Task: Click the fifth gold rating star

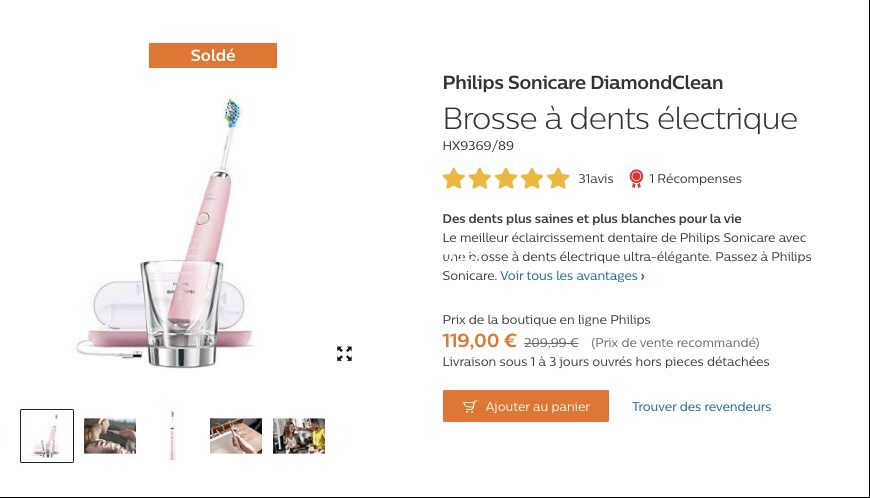Action: point(558,179)
